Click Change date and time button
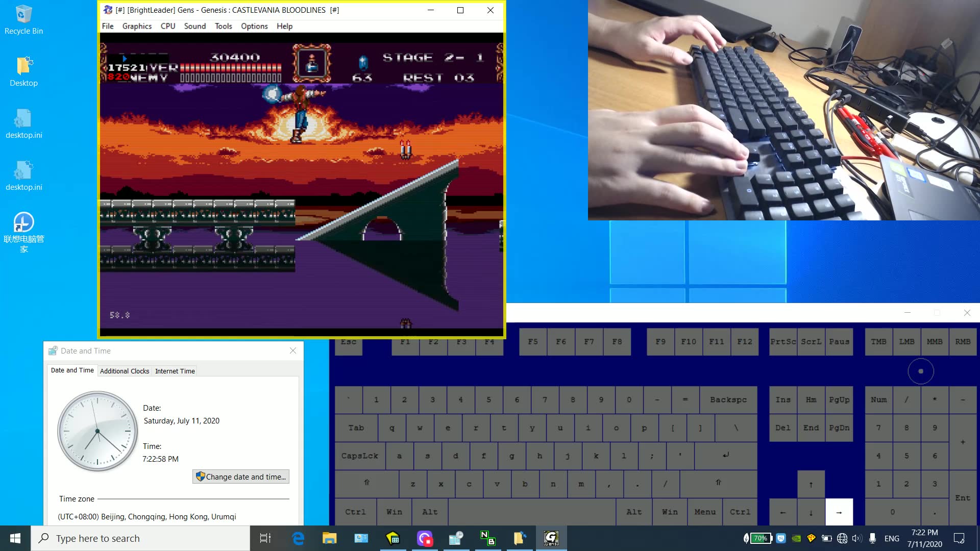 click(x=241, y=477)
